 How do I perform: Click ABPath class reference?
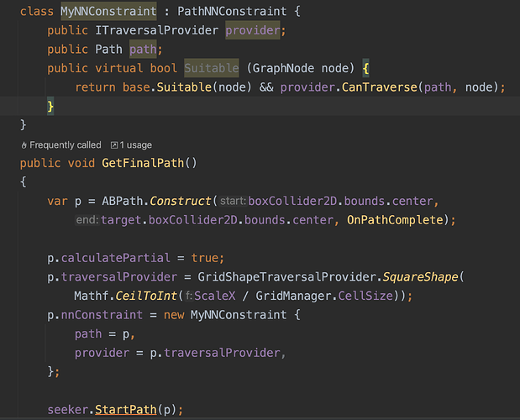pos(122,202)
